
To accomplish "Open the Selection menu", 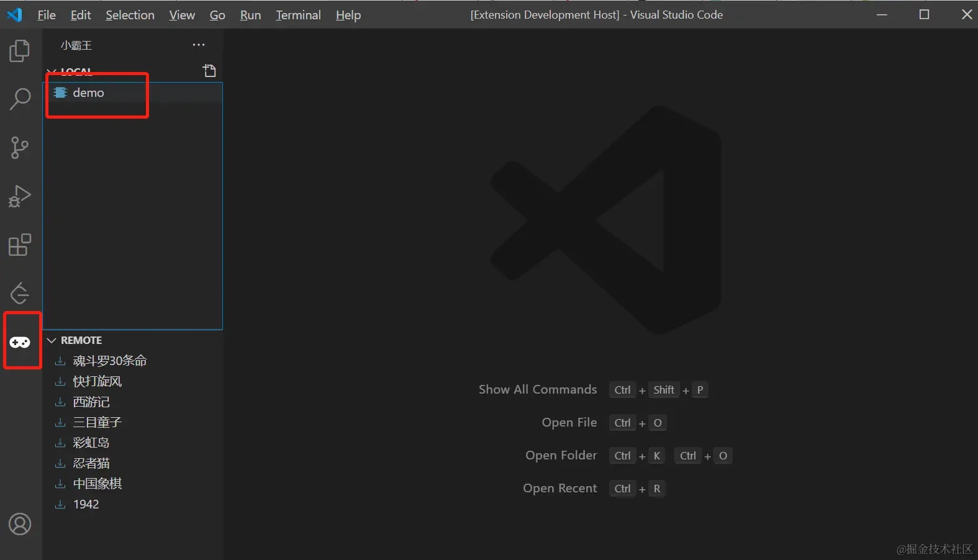I will point(130,15).
